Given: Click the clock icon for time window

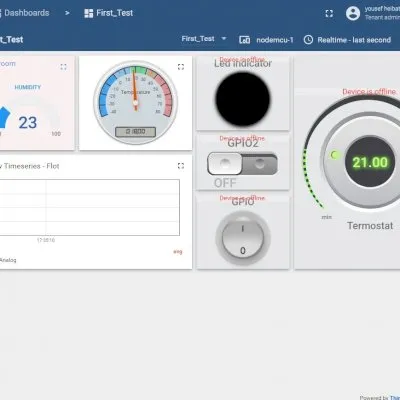Looking at the screenshot, I should (x=308, y=40).
